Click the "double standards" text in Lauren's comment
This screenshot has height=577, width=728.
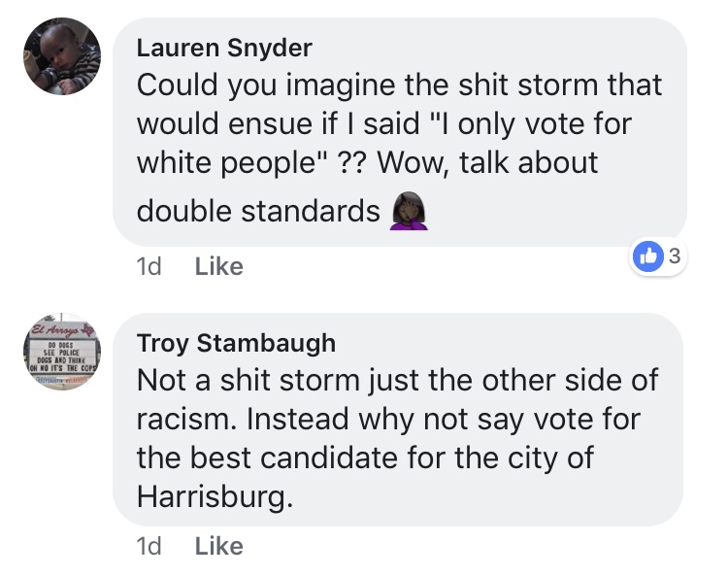(x=258, y=211)
